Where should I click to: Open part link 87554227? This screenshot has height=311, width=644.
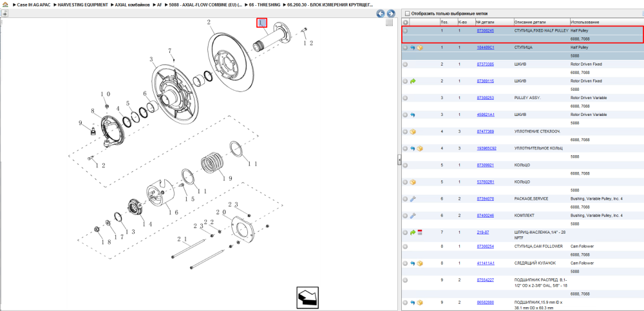pyautogui.click(x=485, y=280)
